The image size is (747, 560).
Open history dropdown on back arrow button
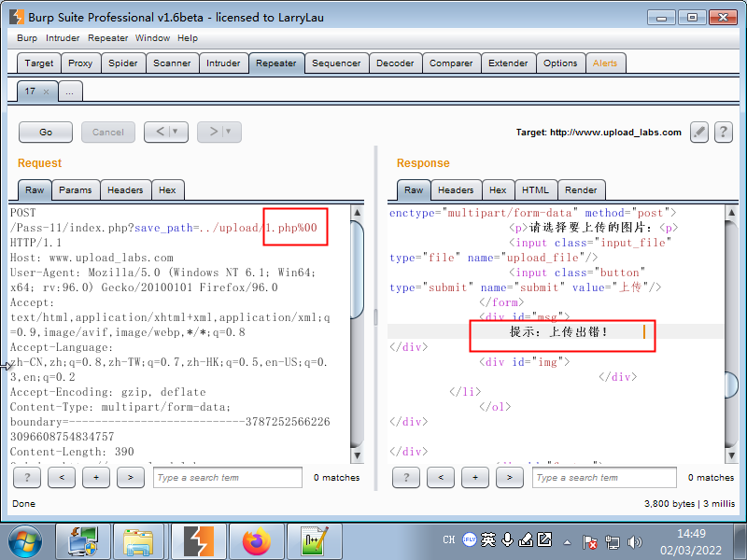pyautogui.click(x=175, y=132)
